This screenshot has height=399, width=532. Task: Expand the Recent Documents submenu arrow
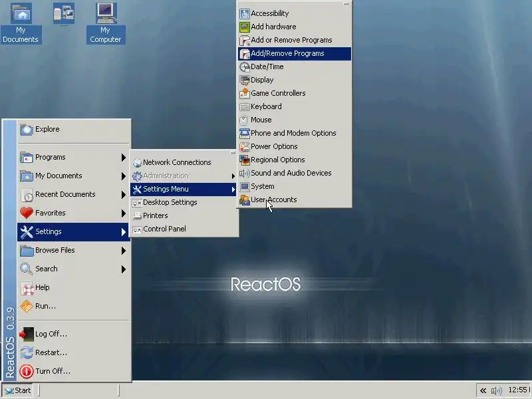(123, 195)
